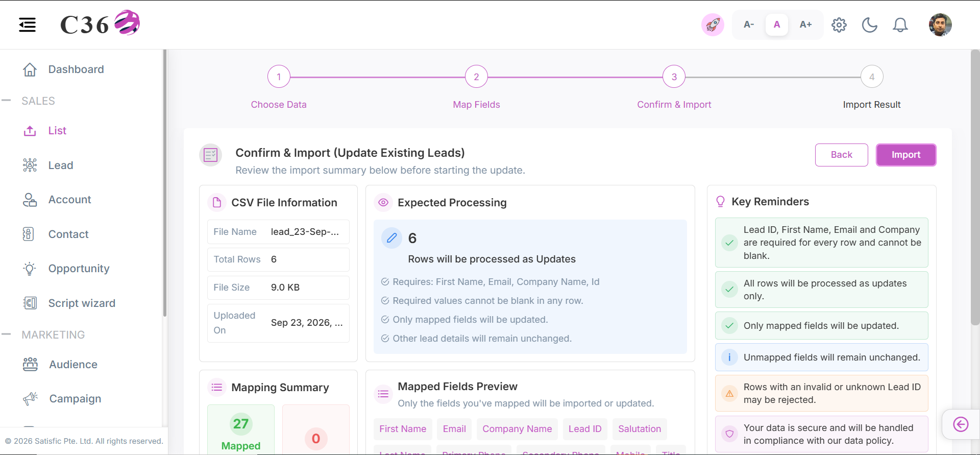This screenshot has width=980, height=455.
Task: Collapse the SALES section header
Action: (x=38, y=101)
